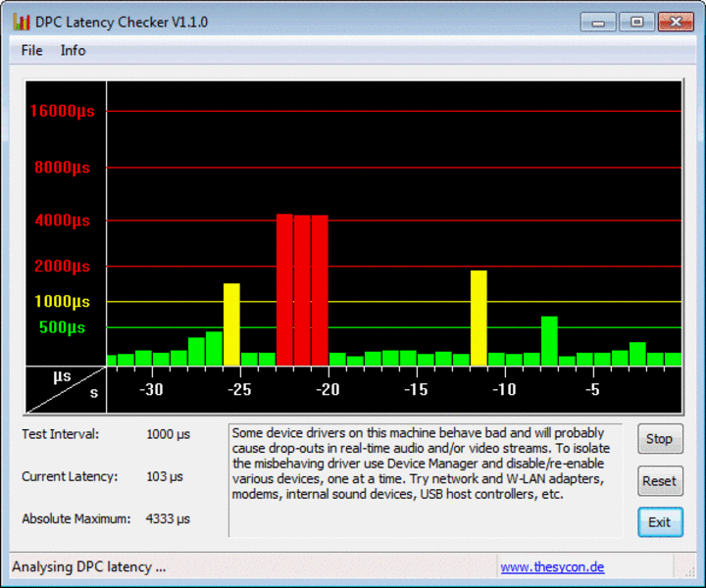706x588 pixels.
Task: Click the resize grip in status bar corner
Action: click(689, 571)
